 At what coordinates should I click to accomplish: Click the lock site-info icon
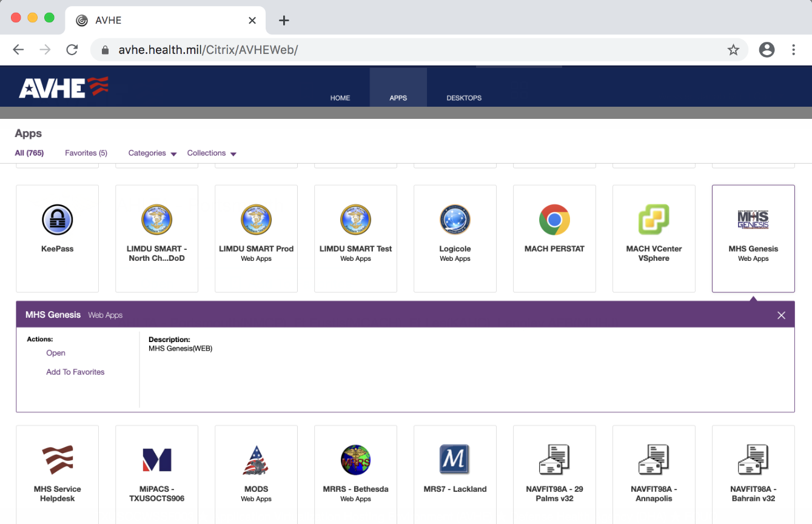105,50
